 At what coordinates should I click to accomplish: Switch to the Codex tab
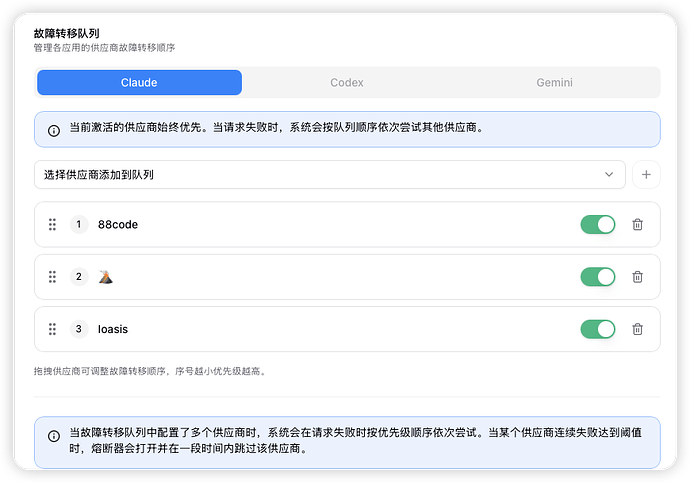(347, 82)
